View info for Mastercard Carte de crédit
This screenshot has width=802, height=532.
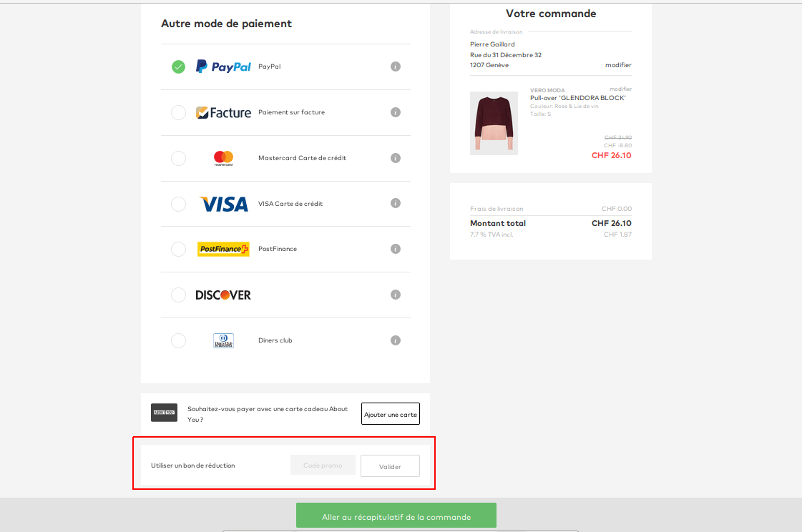(396, 158)
